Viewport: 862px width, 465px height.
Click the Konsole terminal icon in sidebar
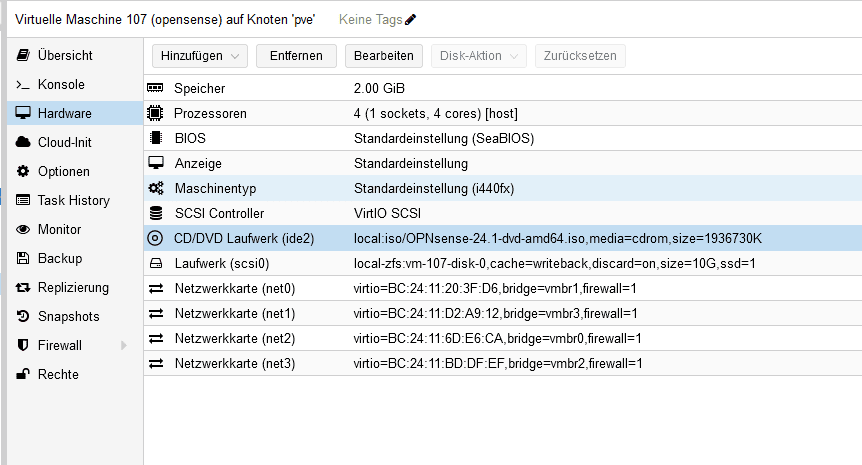[x=23, y=85]
